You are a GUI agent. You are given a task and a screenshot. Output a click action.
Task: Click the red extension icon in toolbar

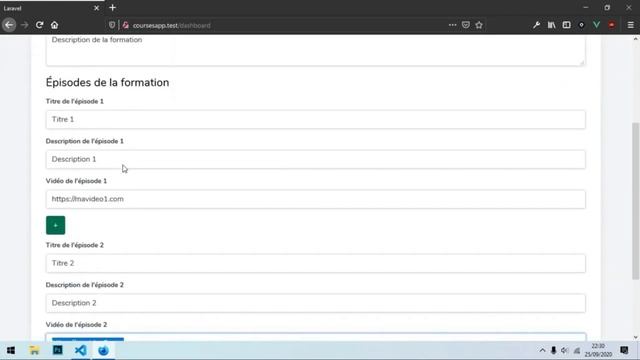611,25
